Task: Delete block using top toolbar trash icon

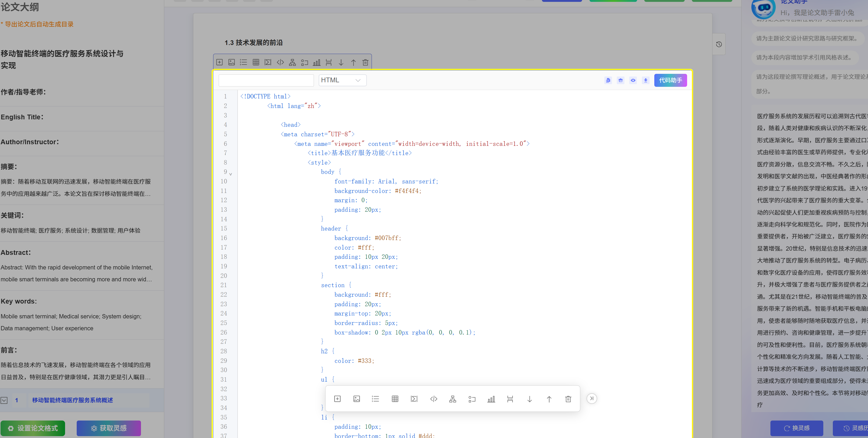Action: [365, 62]
